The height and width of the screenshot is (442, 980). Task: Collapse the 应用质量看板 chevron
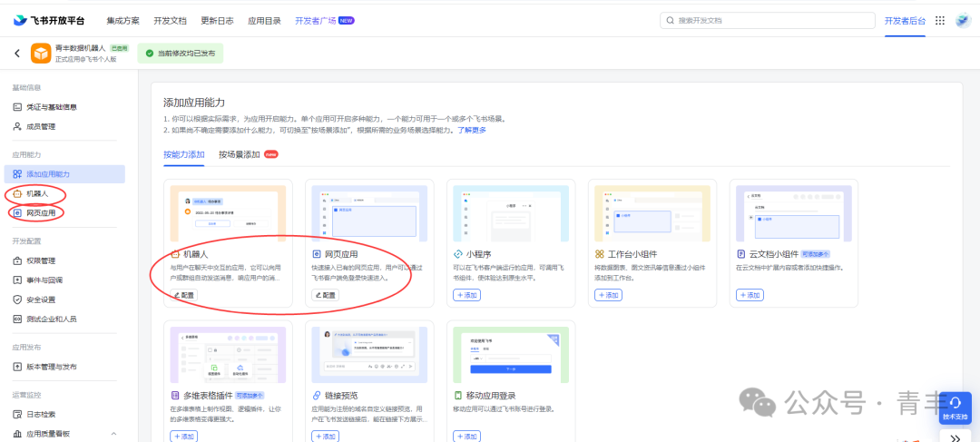(x=113, y=433)
